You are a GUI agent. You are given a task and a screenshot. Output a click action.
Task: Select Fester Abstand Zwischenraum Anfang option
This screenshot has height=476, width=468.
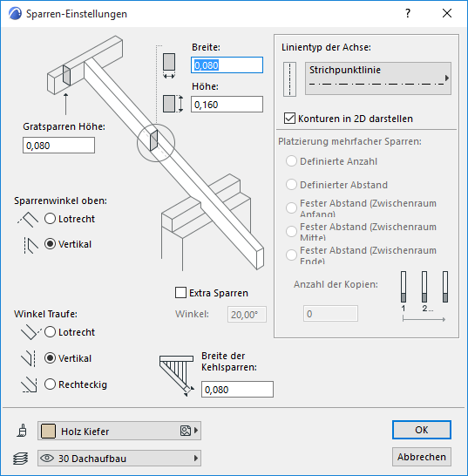[291, 208]
